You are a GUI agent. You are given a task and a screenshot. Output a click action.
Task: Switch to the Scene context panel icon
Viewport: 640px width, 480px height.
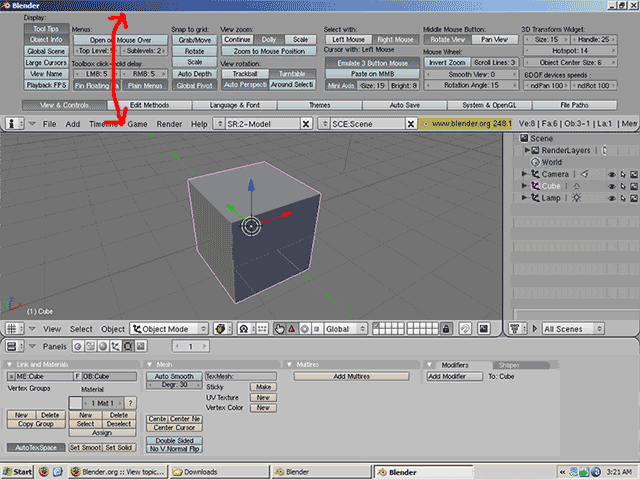coord(140,346)
